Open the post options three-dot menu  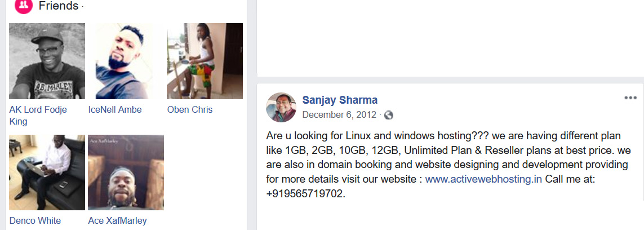tap(630, 98)
